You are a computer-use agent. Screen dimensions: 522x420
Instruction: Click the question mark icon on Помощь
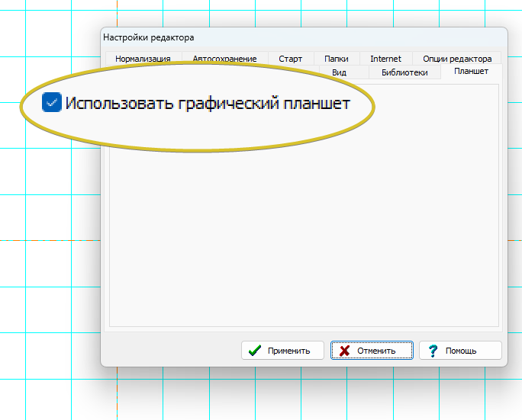pyautogui.click(x=433, y=351)
